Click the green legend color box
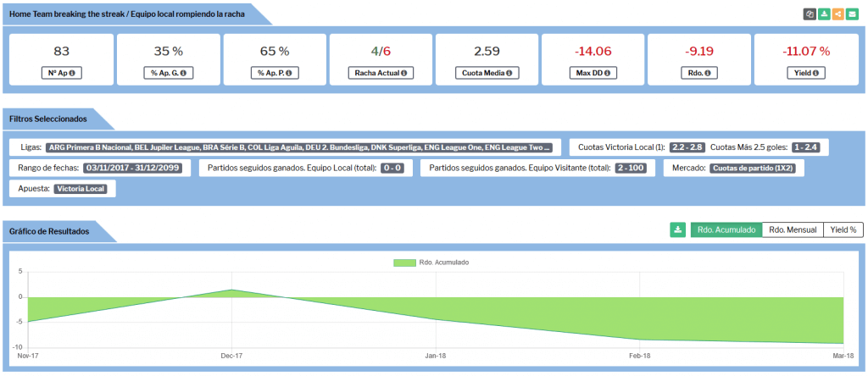 tap(404, 263)
